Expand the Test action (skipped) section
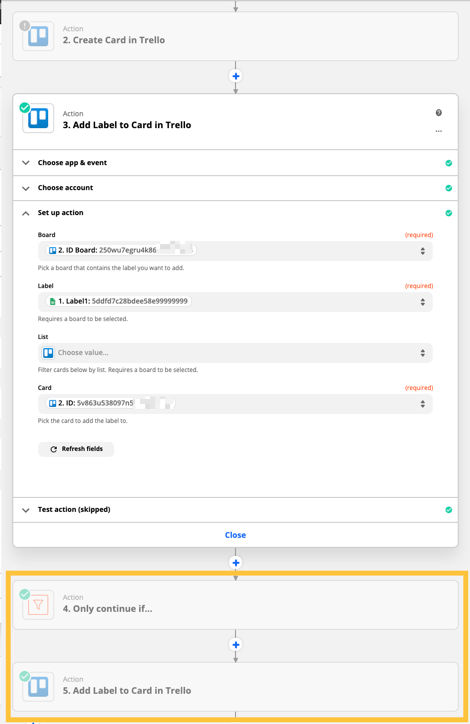 point(235,510)
